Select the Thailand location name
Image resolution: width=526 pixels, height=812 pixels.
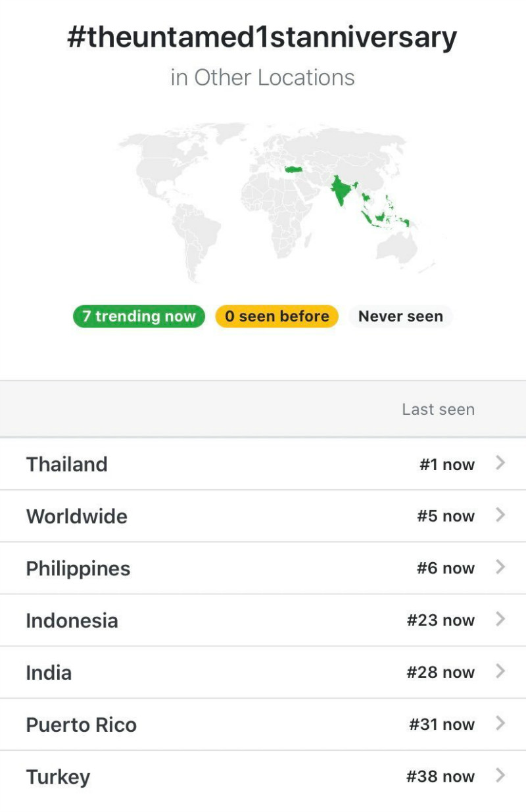pyautogui.click(x=66, y=464)
